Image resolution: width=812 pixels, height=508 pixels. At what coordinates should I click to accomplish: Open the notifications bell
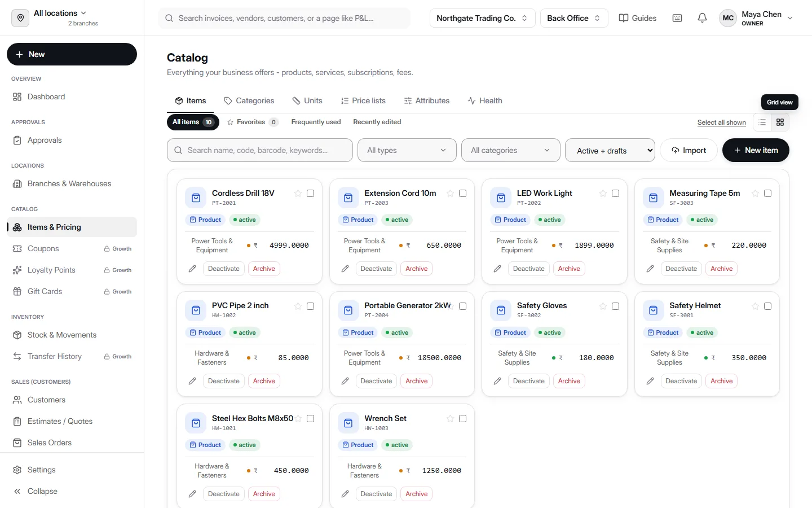click(702, 18)
